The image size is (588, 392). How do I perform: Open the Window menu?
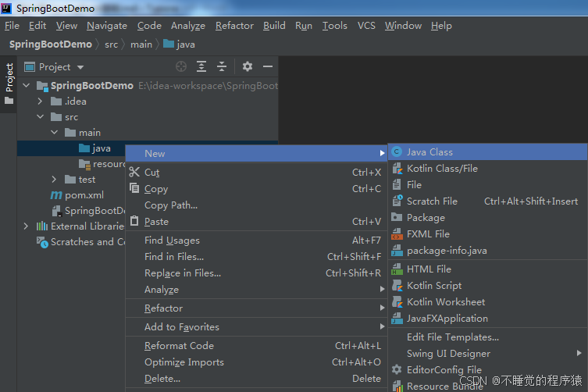point(403,26)
